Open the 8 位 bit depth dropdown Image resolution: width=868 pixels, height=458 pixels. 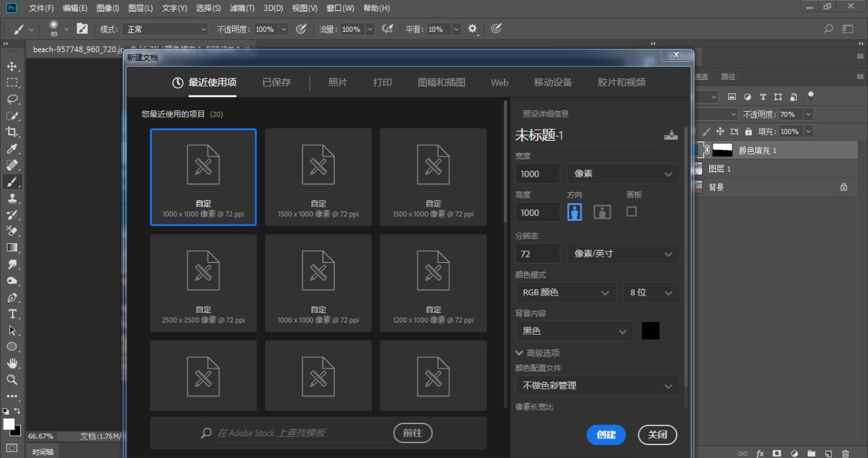651,292
